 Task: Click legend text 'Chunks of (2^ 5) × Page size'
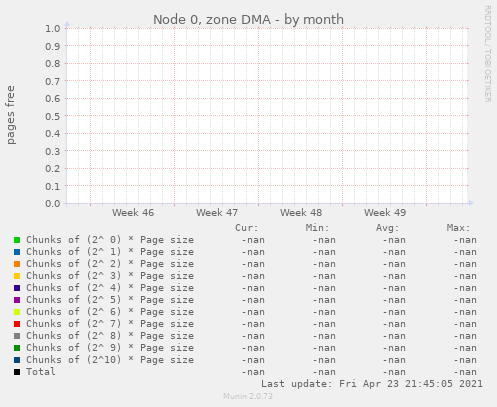point(110,300)
